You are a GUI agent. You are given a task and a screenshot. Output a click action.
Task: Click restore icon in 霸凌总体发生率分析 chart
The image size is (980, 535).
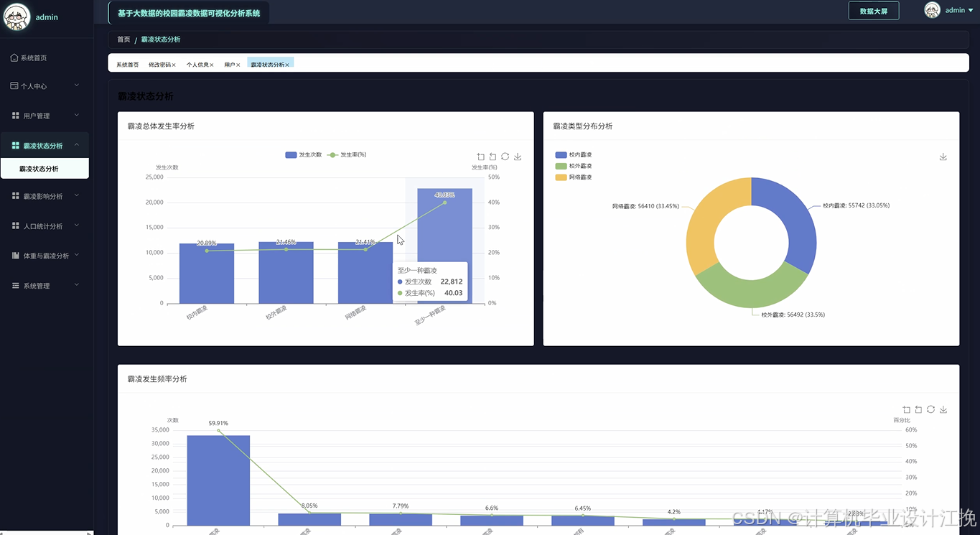coord(505,157)
